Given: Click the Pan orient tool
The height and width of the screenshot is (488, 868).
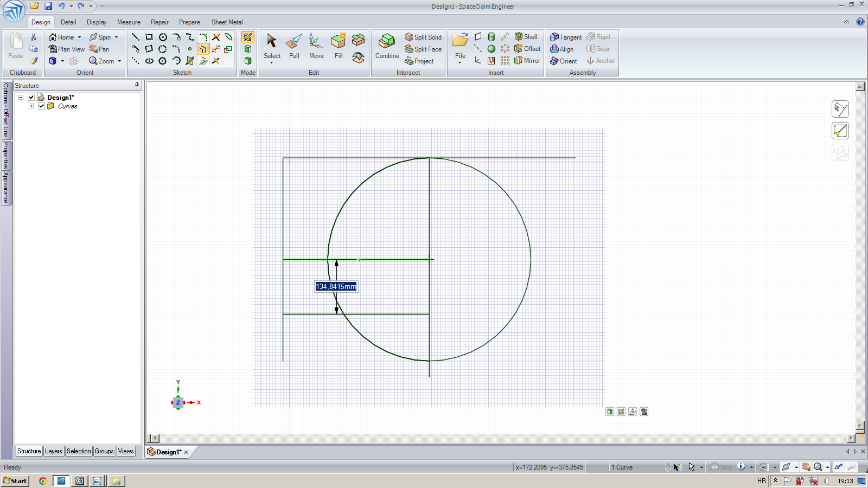Looking at the screenshot, I should pos(99,49).
